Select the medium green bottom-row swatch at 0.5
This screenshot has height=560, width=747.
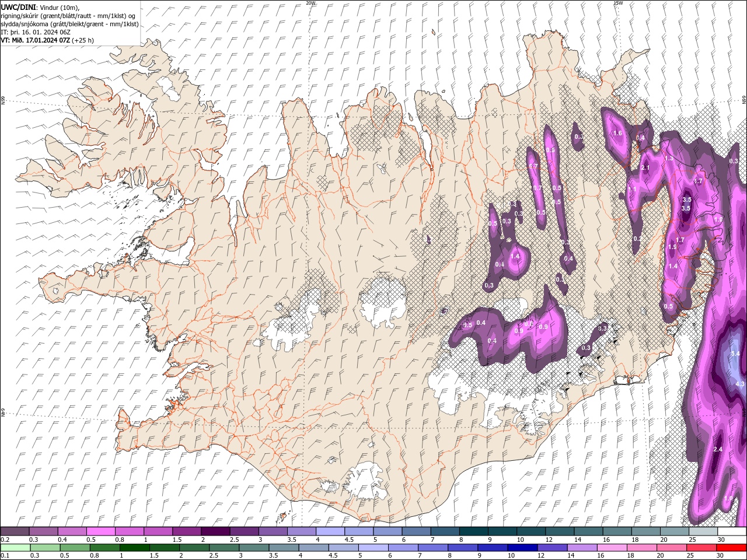[x=75, y=548]
